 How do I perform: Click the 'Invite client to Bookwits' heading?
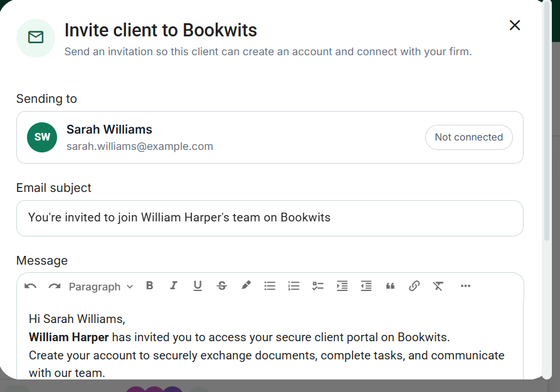click(x=161, y=30)
